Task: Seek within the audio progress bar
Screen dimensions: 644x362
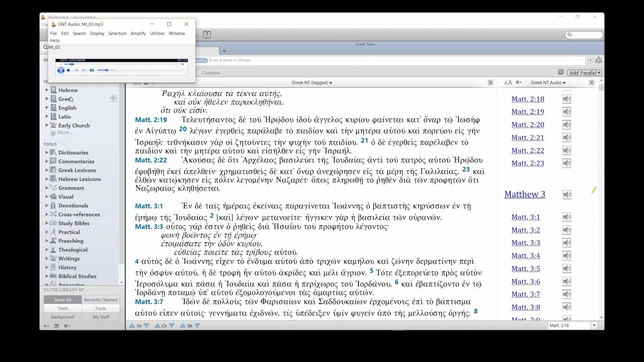Action: pyautogui.click(x=121, y=64)
